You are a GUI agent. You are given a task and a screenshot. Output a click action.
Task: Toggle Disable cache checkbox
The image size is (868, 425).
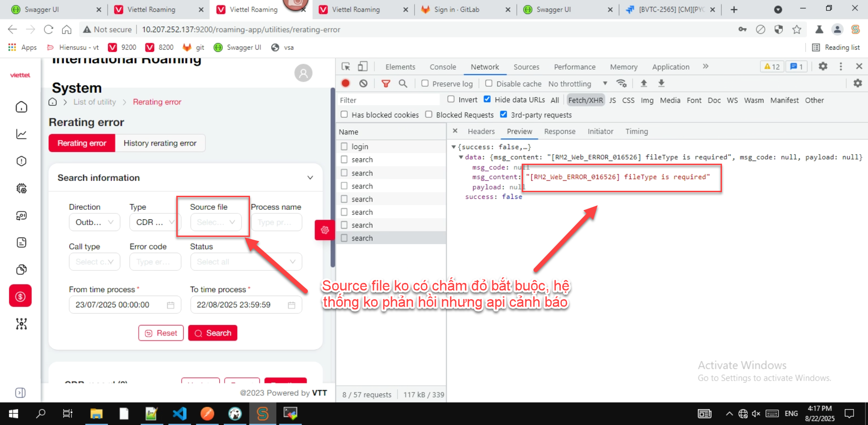pyautogui.click(x=489, y=83)
